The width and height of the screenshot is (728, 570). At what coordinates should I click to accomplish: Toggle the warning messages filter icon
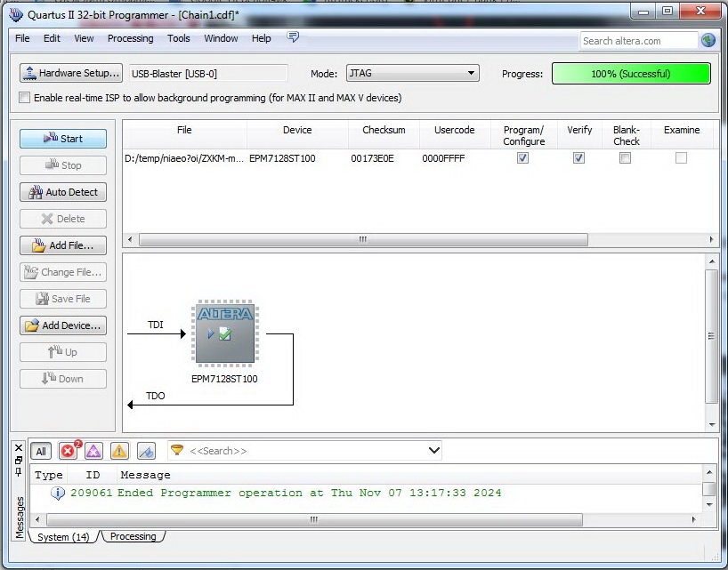tap(119, 451)
